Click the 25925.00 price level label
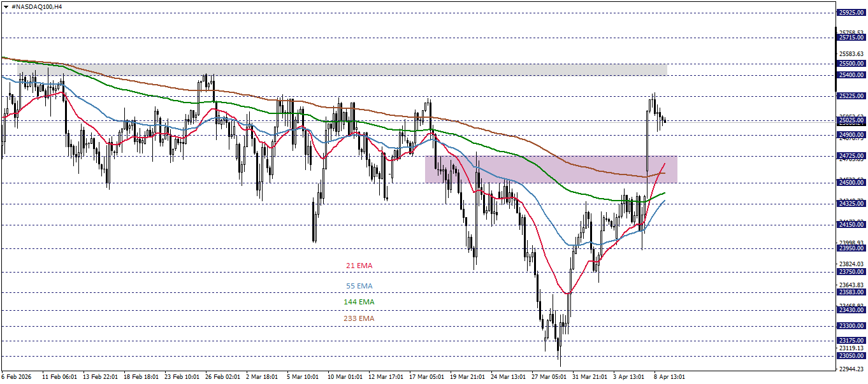This screenshot has width=868, height=384. click(x=850, y=11)
